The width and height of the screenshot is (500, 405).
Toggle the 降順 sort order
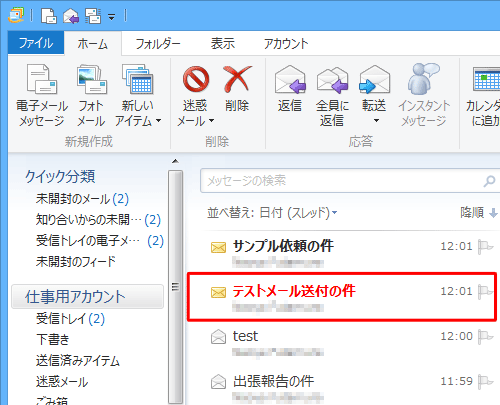pos(479,212)
